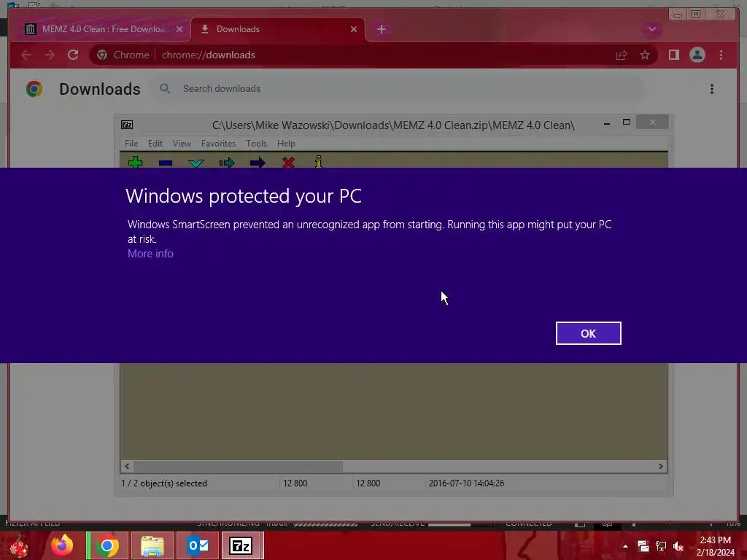
Task: Click the right arrow of 7-Zip horizontal scrollbar
Action: [660, 466]
